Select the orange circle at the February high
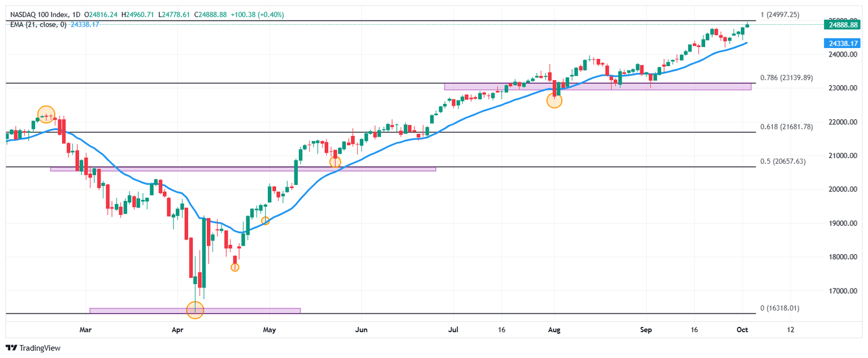 pyautogui.click(x=46, y=114)
